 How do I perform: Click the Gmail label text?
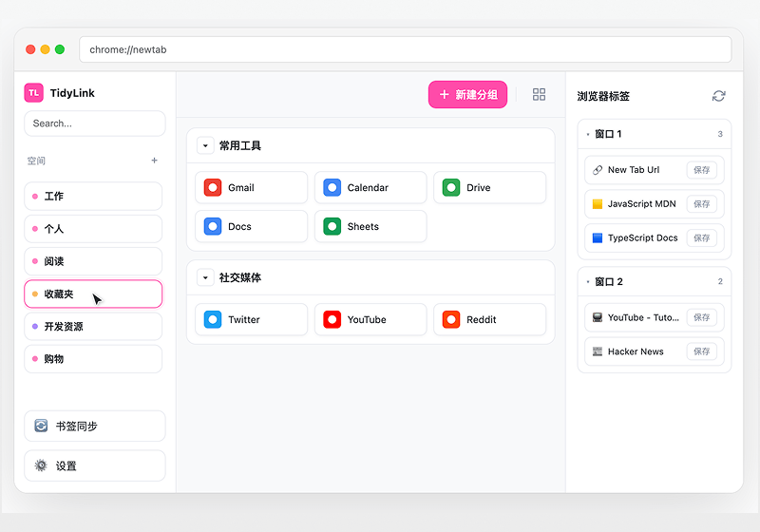click(241, 187)
